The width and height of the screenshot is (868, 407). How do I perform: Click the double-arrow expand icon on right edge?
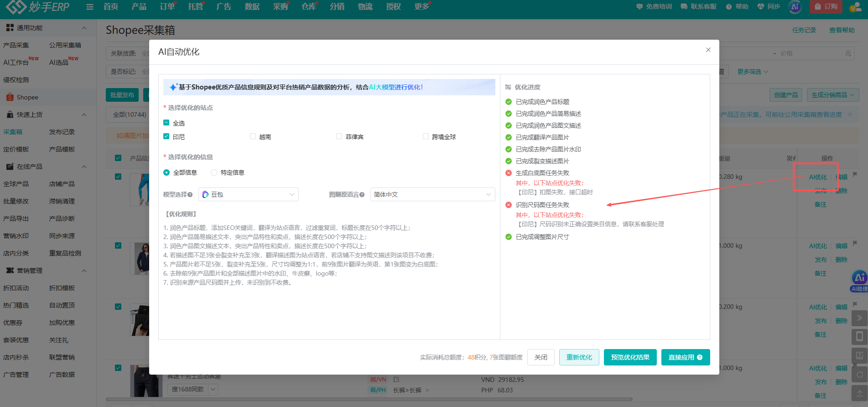859,318
